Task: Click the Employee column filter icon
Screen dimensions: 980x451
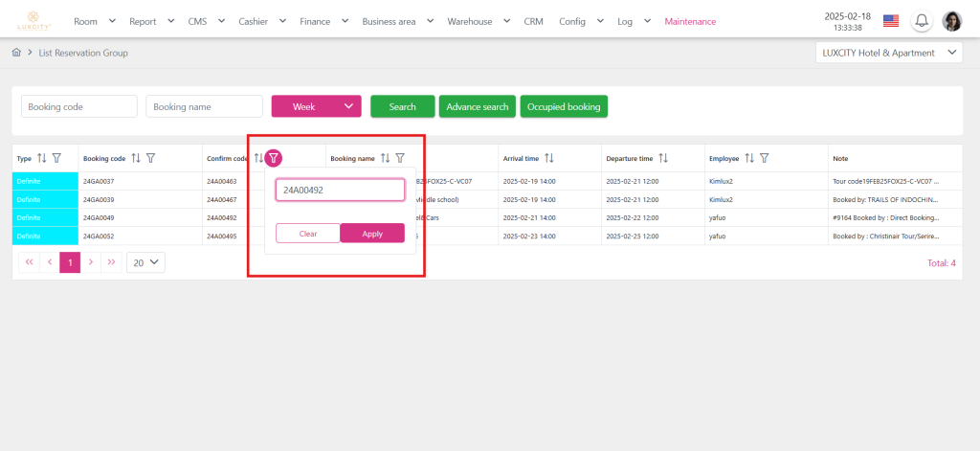Action: 765,158
